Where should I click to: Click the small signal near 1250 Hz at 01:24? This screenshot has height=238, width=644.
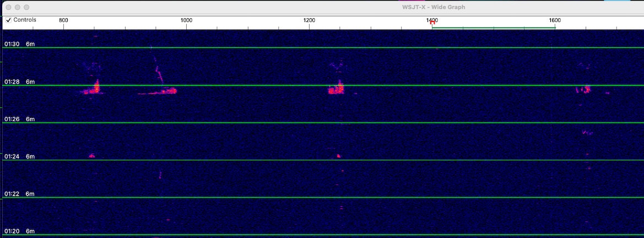(338, 156)
